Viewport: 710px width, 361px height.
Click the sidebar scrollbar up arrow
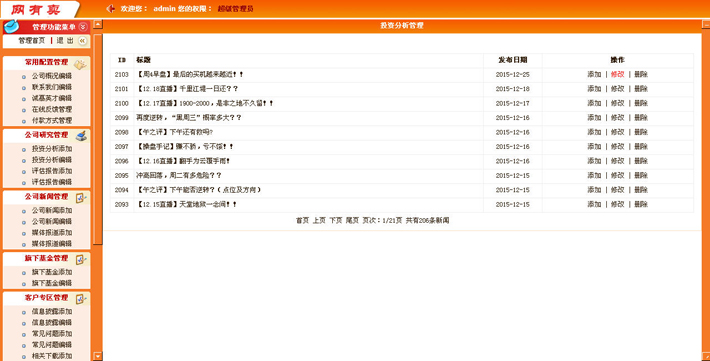pos(98,24)
